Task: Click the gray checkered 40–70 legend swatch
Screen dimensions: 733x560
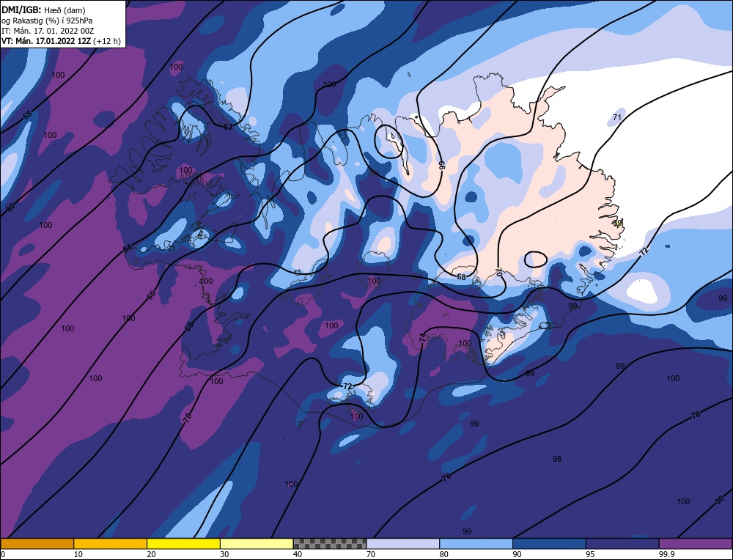Action: (x=330, y=544)
